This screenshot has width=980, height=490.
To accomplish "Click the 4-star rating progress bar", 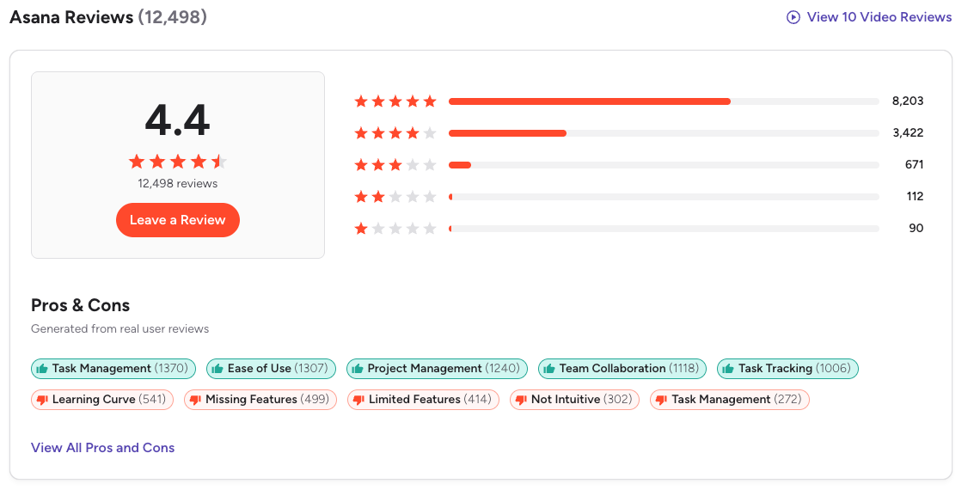I will click(x=664, y=133).
